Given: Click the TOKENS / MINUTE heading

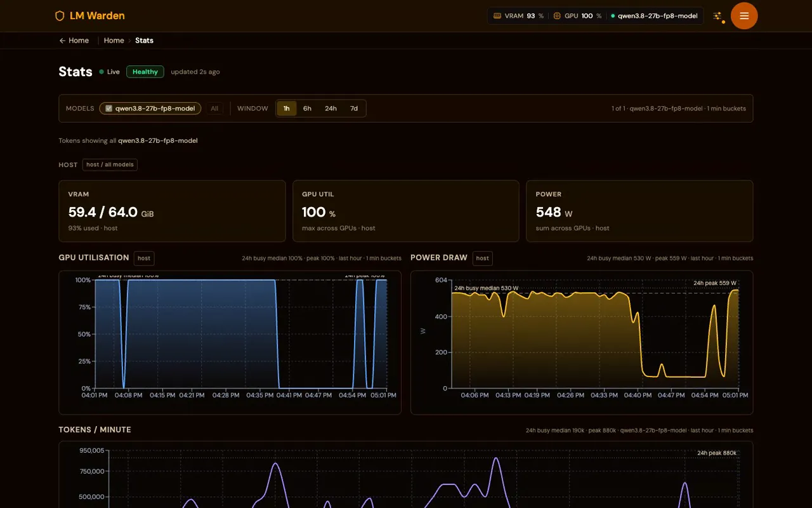Looking at the screenshot, I should click(95, 430).
